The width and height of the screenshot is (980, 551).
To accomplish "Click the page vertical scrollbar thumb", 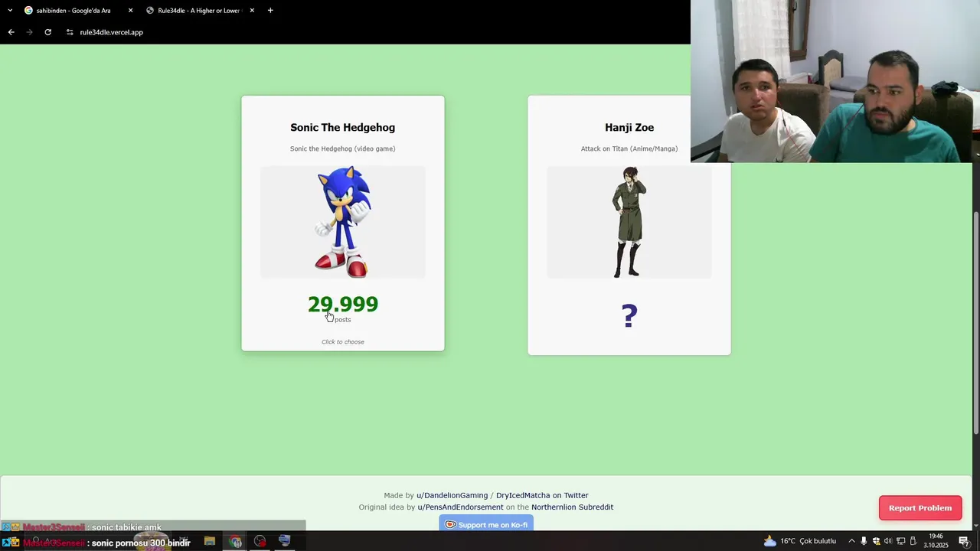I will [975, 321].
